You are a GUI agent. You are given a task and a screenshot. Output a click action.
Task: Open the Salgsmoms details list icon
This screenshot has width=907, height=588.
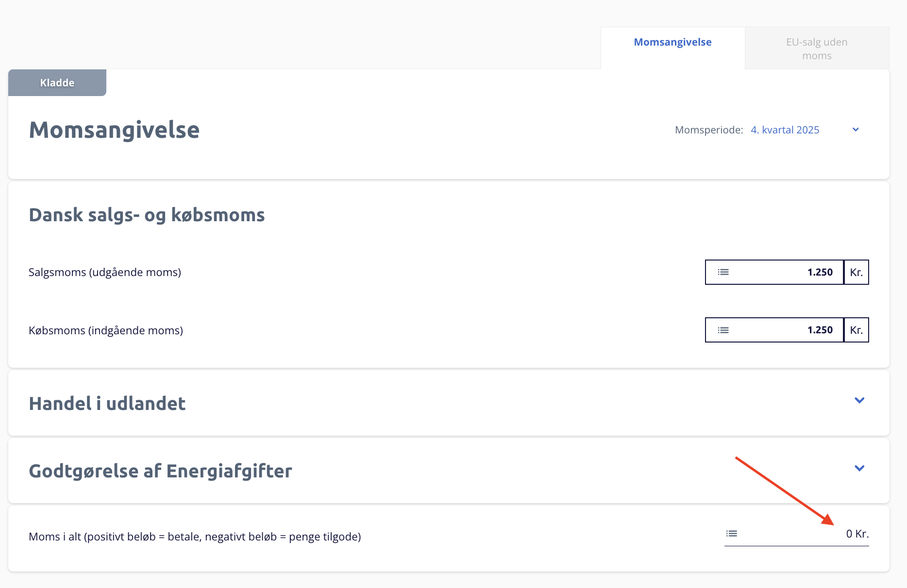(x=723, y=272)
